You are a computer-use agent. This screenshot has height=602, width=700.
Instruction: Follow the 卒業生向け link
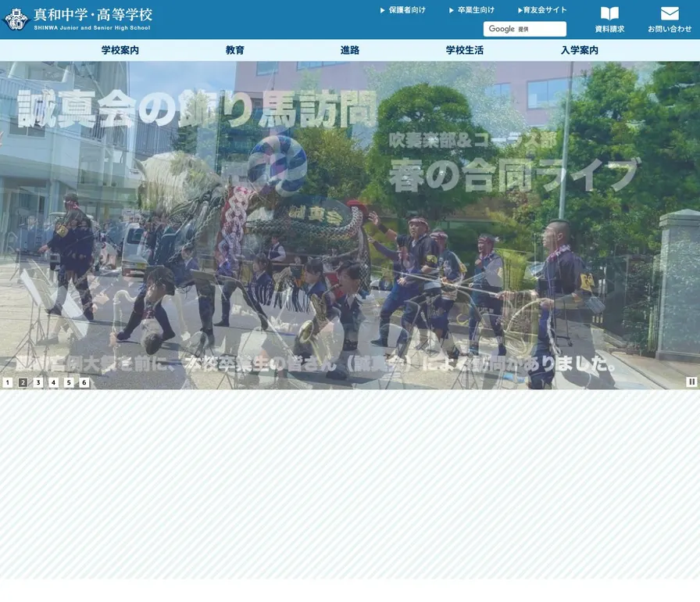[472, 10]
